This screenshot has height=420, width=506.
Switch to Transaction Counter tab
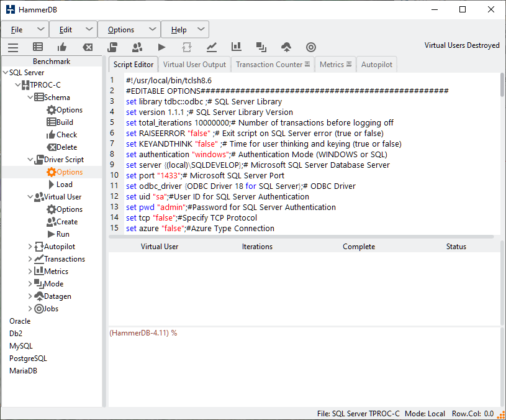(x=273, y=65)
